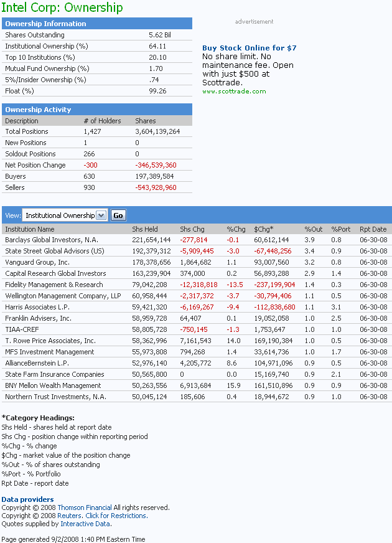
Task: Click State Street Global Advisors (US)
Action: [x=55, y=251]
